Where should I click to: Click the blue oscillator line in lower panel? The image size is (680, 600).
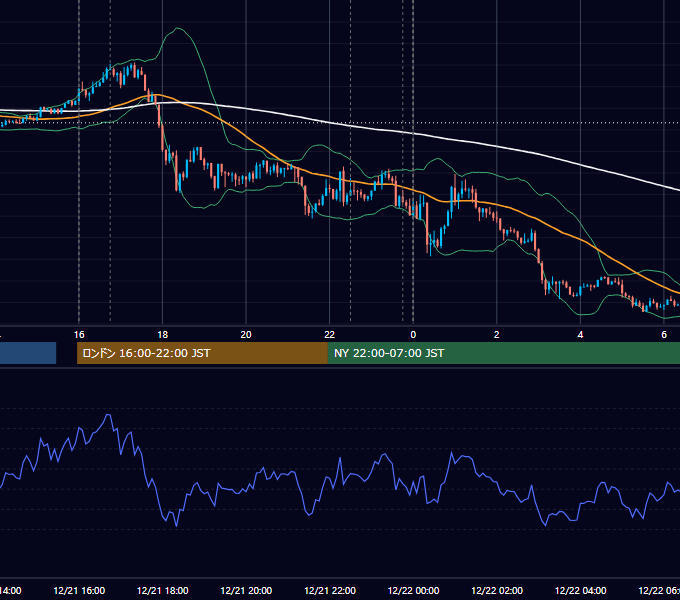(340, 470)
